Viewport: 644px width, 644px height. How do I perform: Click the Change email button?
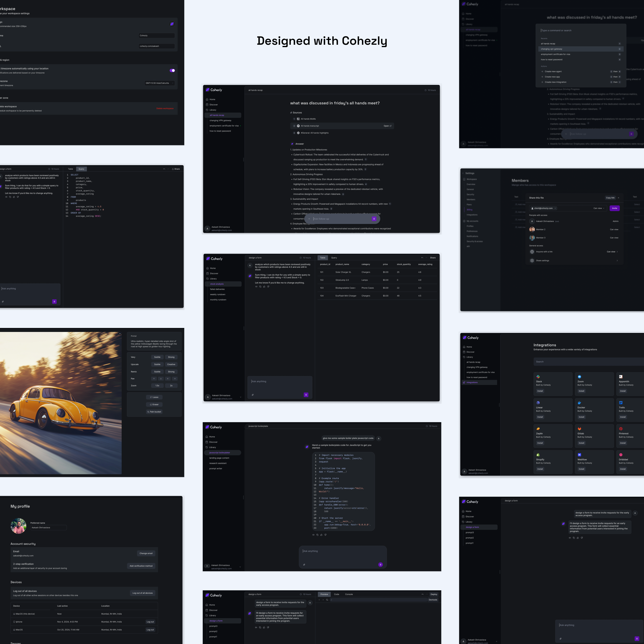(146, 553)
